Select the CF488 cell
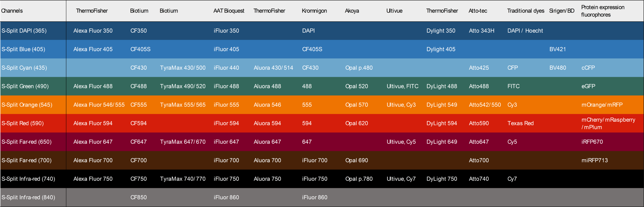This screenshot has width=644, height=207. [x=138, y=86]
